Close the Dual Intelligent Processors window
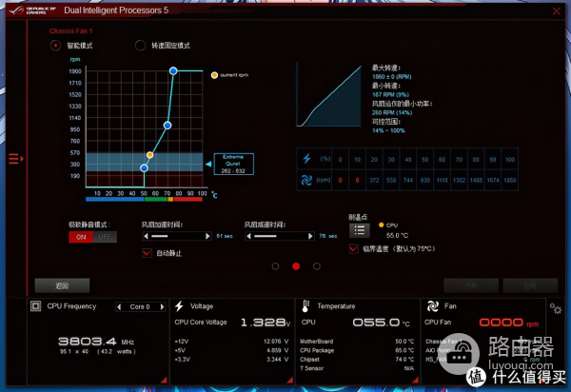Screen dimensions: 571x392 pyautogui.click(x=556, y=10)
